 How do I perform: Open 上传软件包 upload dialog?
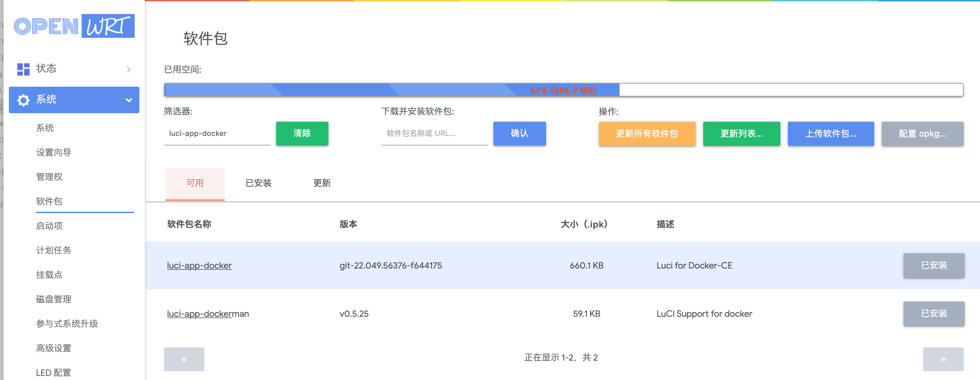[830, 134]
